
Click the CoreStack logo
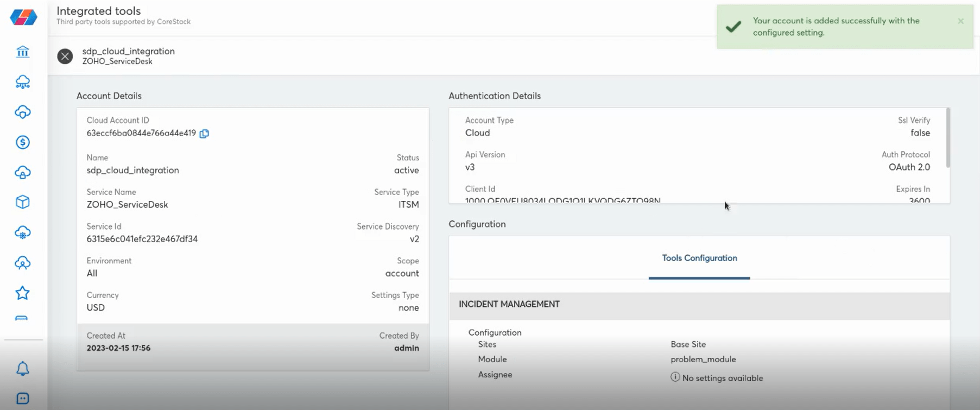[x=23, y=16]
